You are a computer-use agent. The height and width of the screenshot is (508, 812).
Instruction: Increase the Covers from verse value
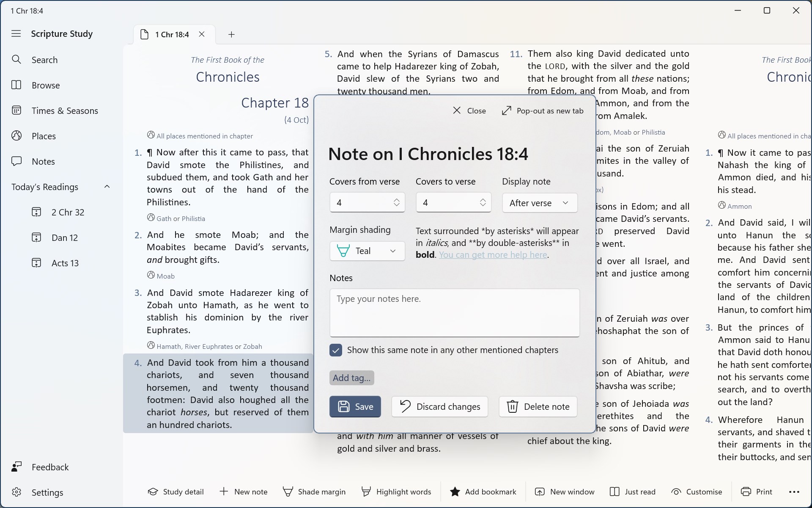(x=397, y=199)
